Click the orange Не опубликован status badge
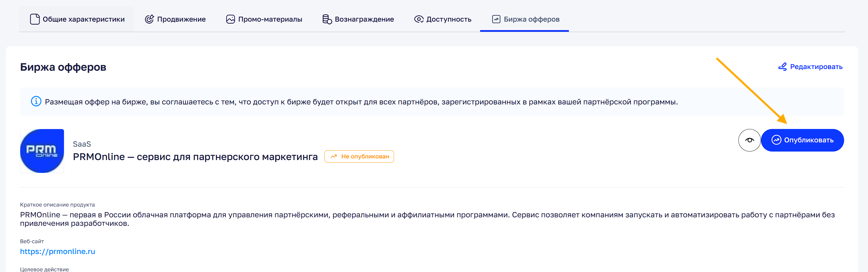The height and width of the screenshot is (272, 868). coord(359,156)
